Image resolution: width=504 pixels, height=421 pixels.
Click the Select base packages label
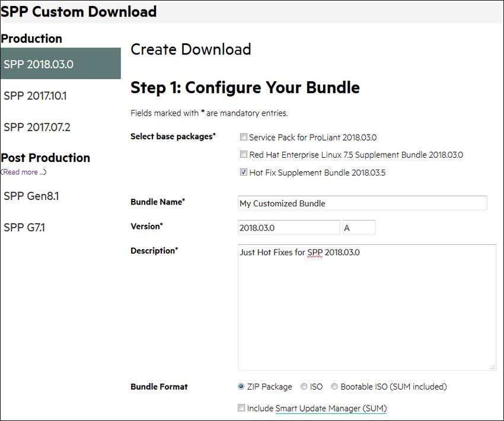173,136
